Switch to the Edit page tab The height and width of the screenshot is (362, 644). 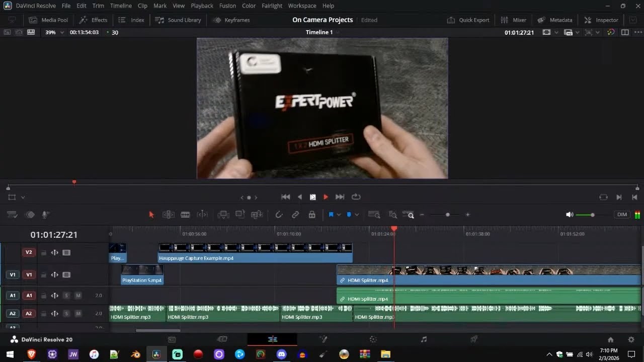click(272, 339)
